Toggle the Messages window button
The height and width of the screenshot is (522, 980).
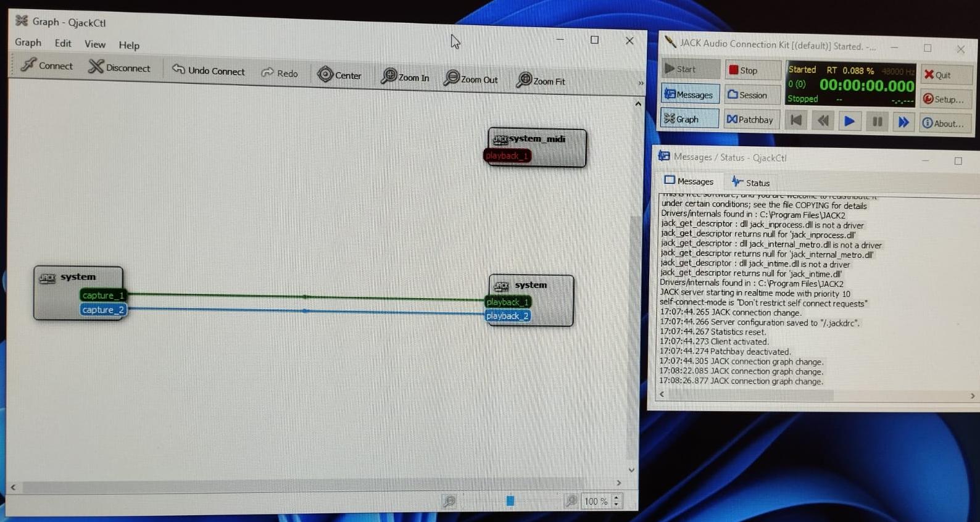[x=690, y=94]
